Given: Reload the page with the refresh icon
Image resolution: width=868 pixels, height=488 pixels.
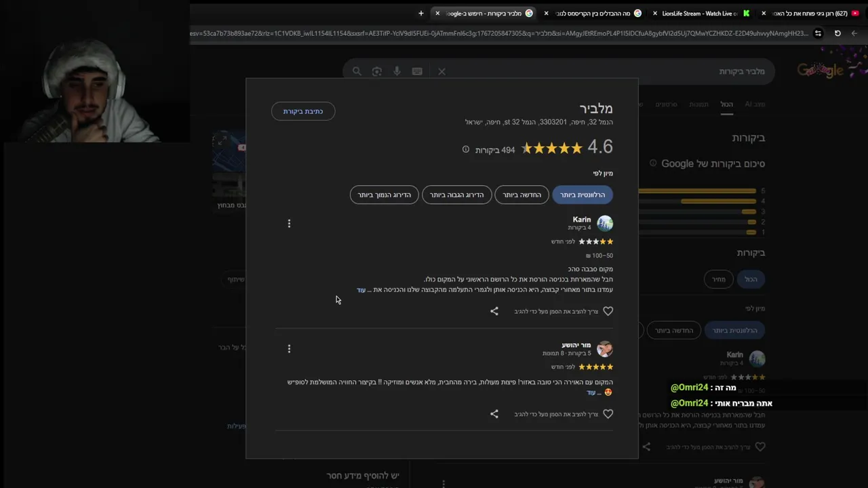Looking at the screenshot, I should [x=837, y=33].
